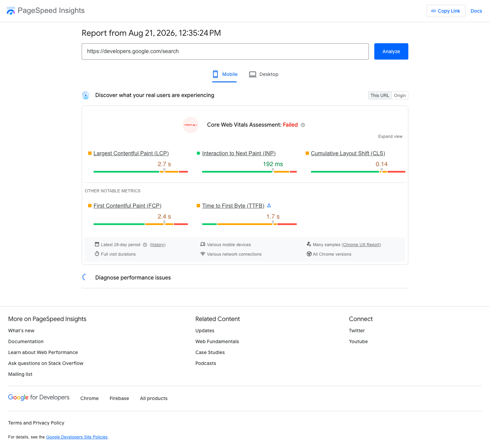Open Time to First Byte (TTFB) link
Viewport: 490px width, 448px height.
[x=233, y=206]
